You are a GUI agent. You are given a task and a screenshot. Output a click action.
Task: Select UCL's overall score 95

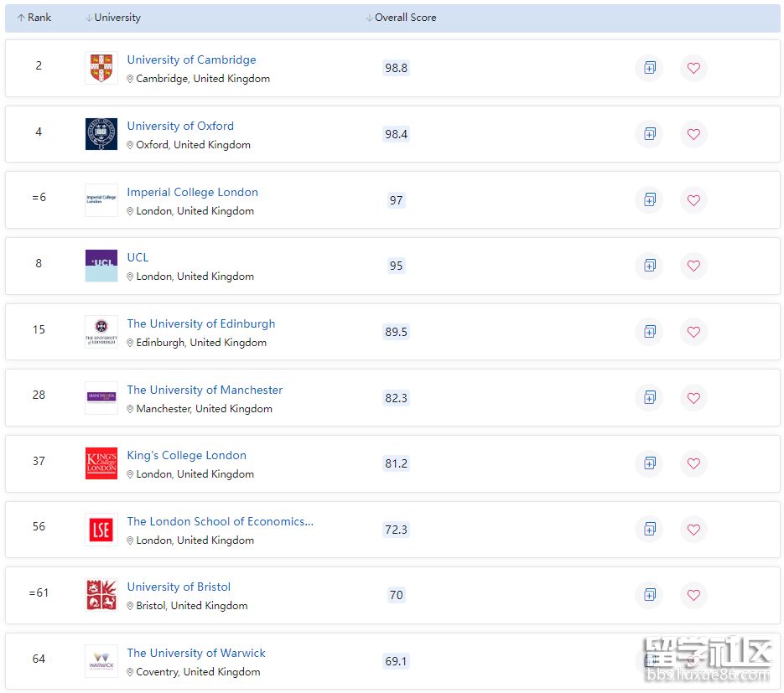396,266
